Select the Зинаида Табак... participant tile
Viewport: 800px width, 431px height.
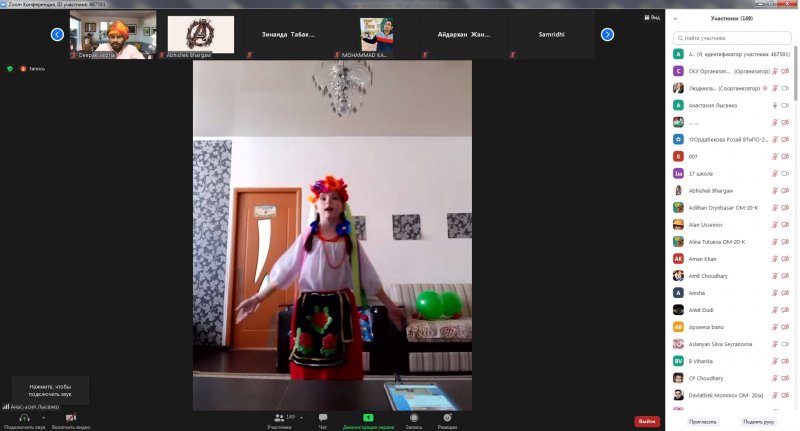point(288,34)
